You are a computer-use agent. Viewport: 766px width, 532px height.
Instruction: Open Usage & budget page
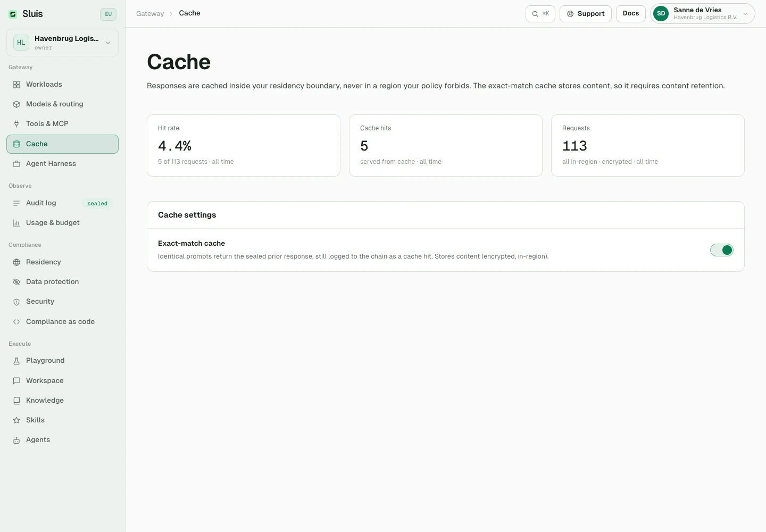[x=62, y=223]
